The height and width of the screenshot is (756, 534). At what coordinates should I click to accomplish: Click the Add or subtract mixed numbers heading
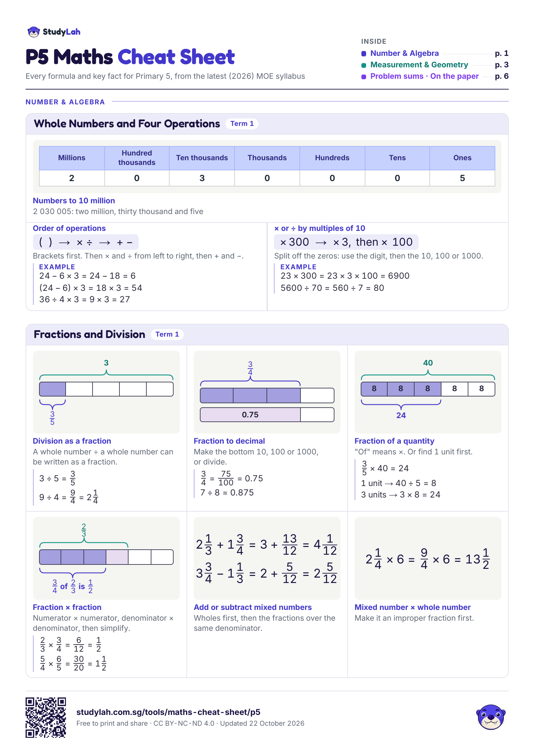pyautogui.click(x=253, y=607)
